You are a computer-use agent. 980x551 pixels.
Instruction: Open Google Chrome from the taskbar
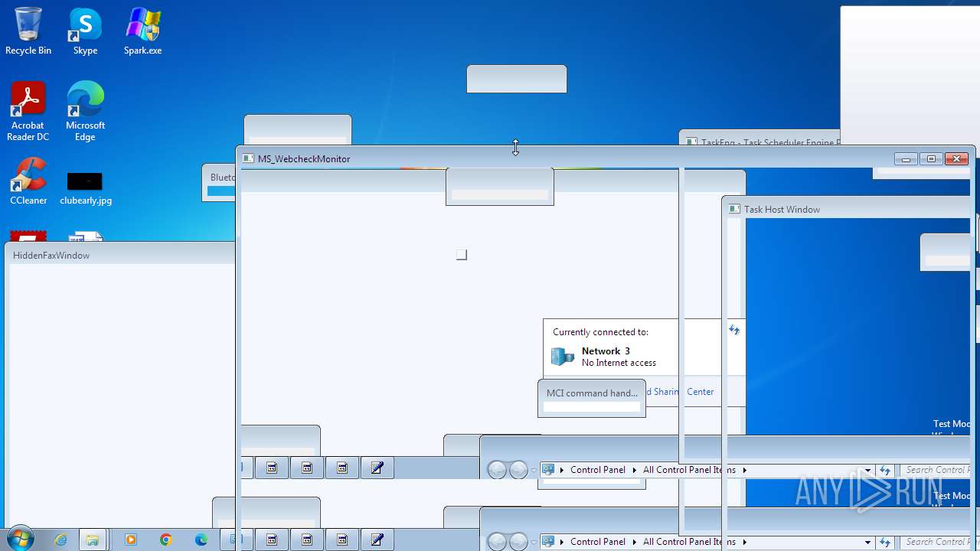point(165,540)
